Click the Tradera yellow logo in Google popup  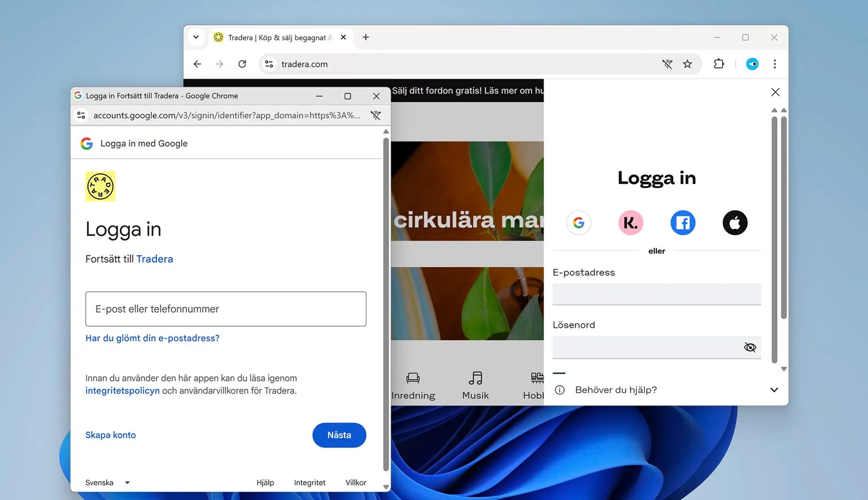tap(100, 186)
